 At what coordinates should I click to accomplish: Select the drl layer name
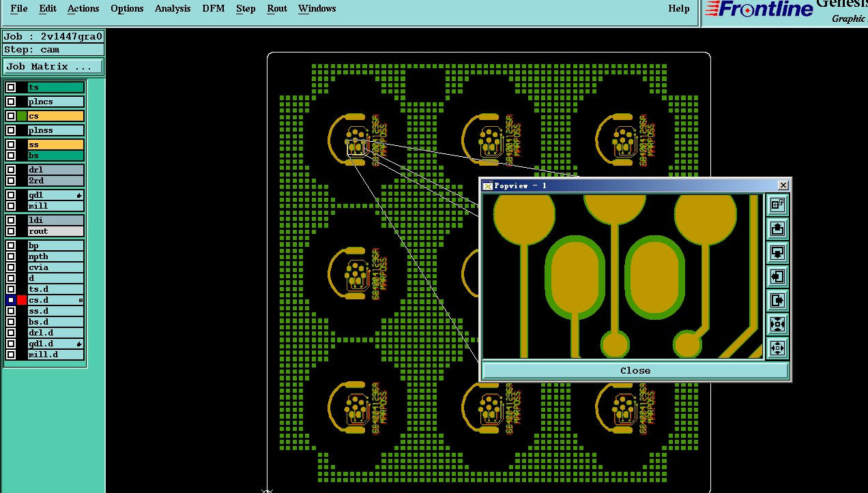56,170
